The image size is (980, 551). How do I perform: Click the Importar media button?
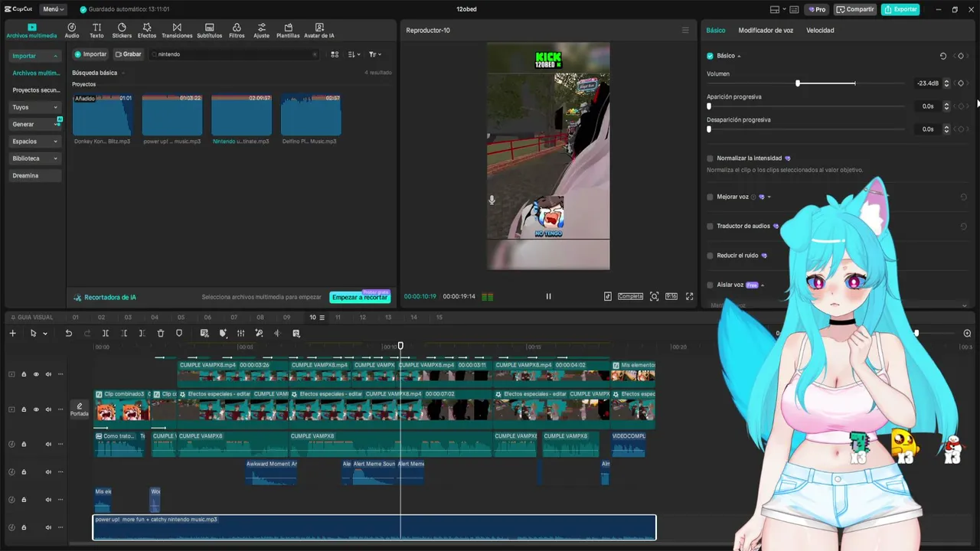pos(90,54)
